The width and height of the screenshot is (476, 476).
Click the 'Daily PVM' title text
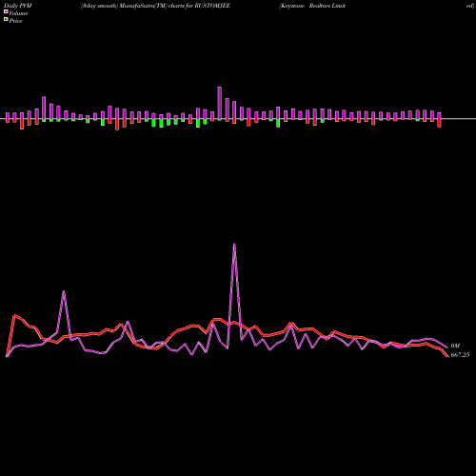pos(18,6)
